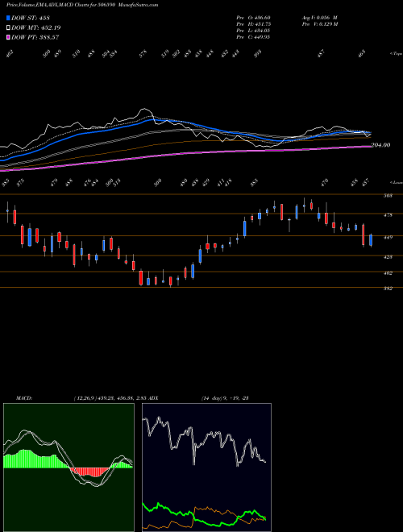
Task: Click the previous high value 'H: 451.75'
Action: (x=258, y=24)
